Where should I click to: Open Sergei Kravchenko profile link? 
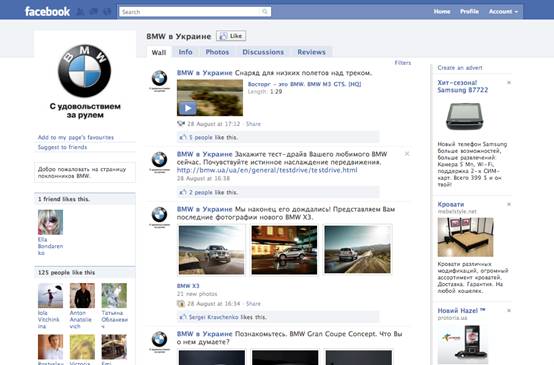(x=213, y=317)
